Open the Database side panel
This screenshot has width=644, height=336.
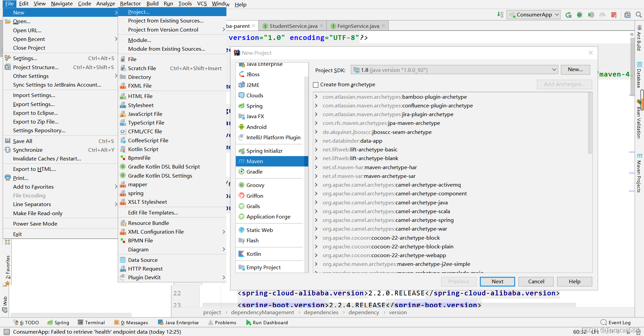click(639, 75)
